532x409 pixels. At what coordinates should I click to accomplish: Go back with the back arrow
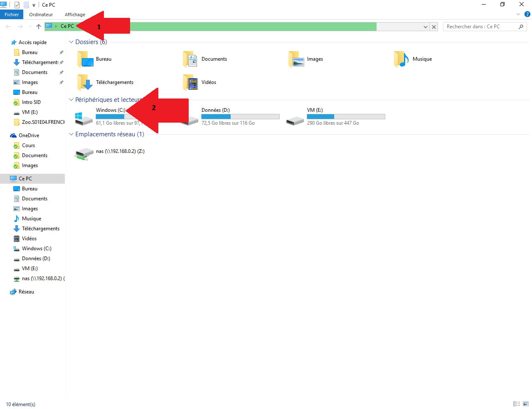8,27
